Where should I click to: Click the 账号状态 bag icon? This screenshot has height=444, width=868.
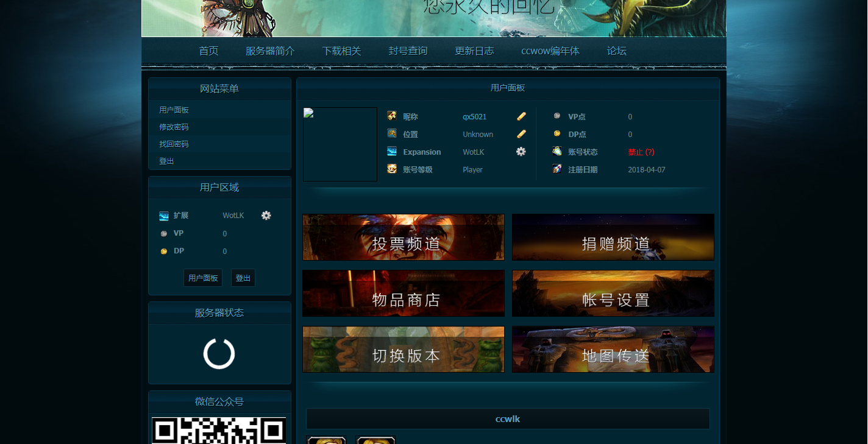point(555,152)
